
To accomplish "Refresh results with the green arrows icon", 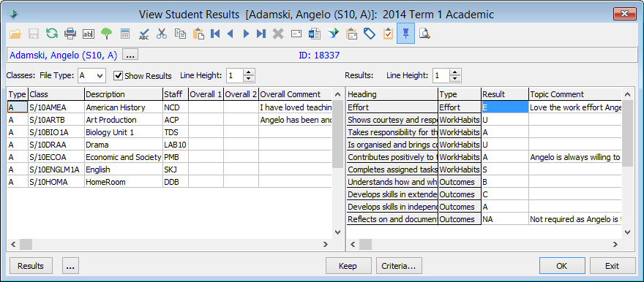I will pyautogui.click(x=52, y=34).
